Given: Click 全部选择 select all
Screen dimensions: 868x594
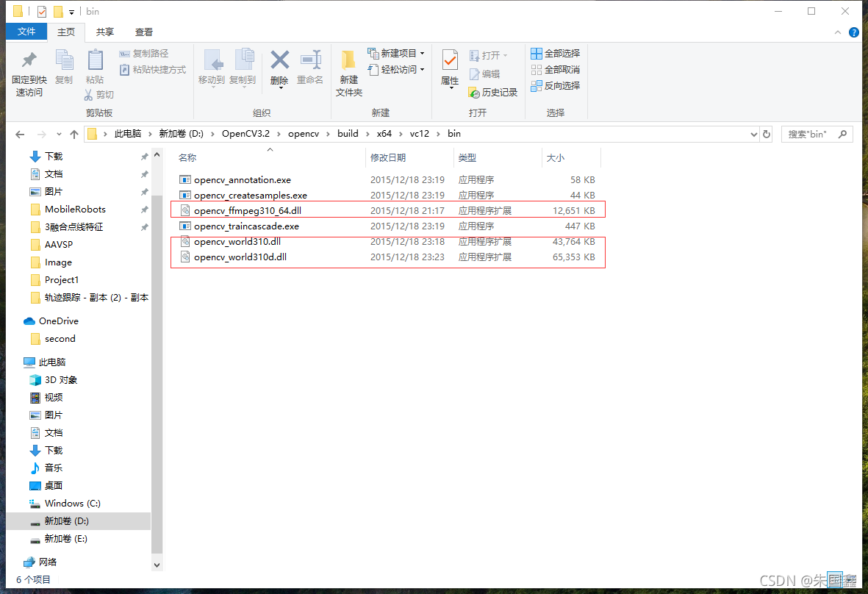Looking at the screenshot, I should pyautogui.click(x=555, y=53).
